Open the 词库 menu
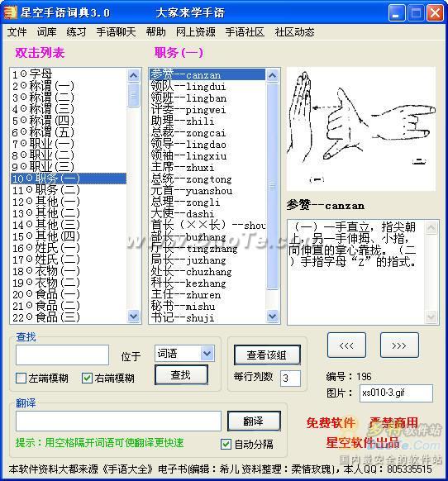The height and width of the screenshot is (481, 448). pos(46,32)
